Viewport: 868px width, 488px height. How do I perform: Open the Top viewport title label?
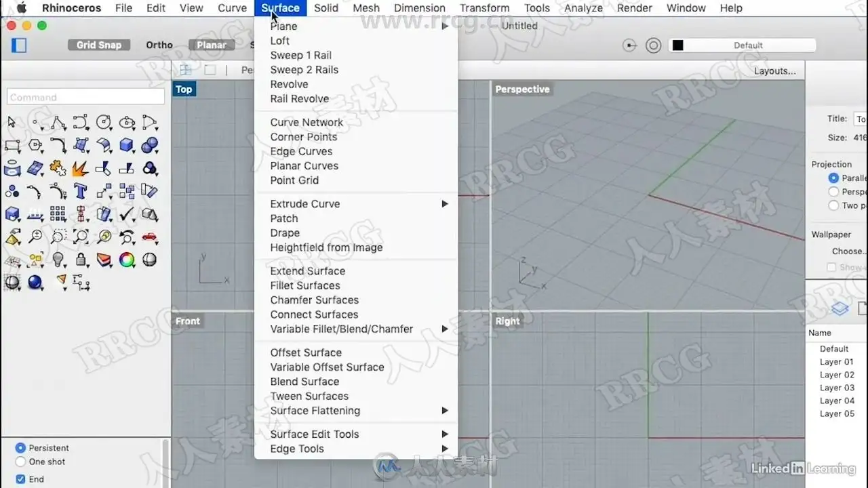[x=184, y=89]
